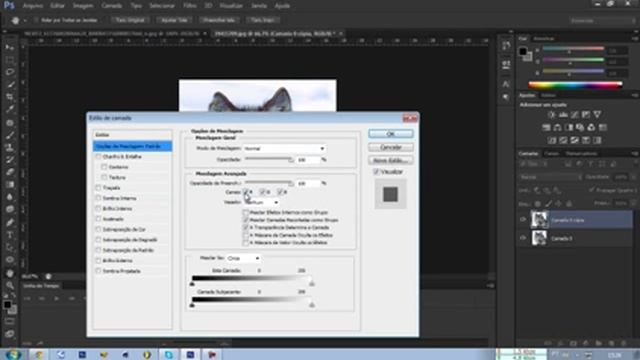This screenshot has height=360, width=640.
Task: Select the Rectangular Marquee tool
Action: pos(10,60)
